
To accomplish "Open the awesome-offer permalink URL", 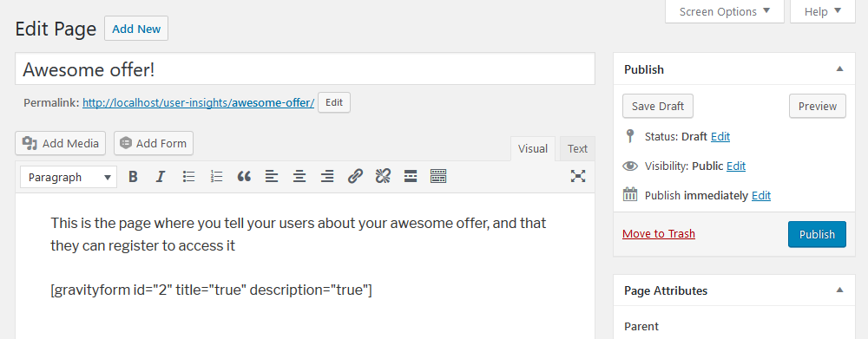I will [198, 103].
